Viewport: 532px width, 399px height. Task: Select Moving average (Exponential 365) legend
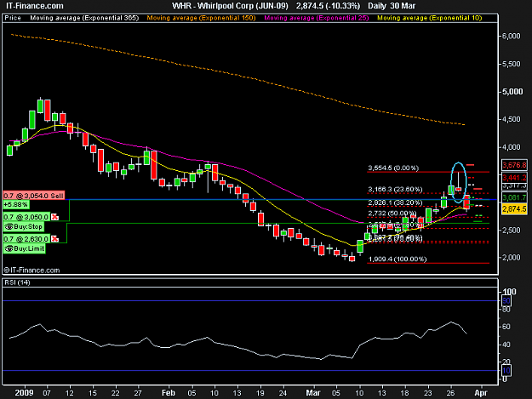coord(84,18)
